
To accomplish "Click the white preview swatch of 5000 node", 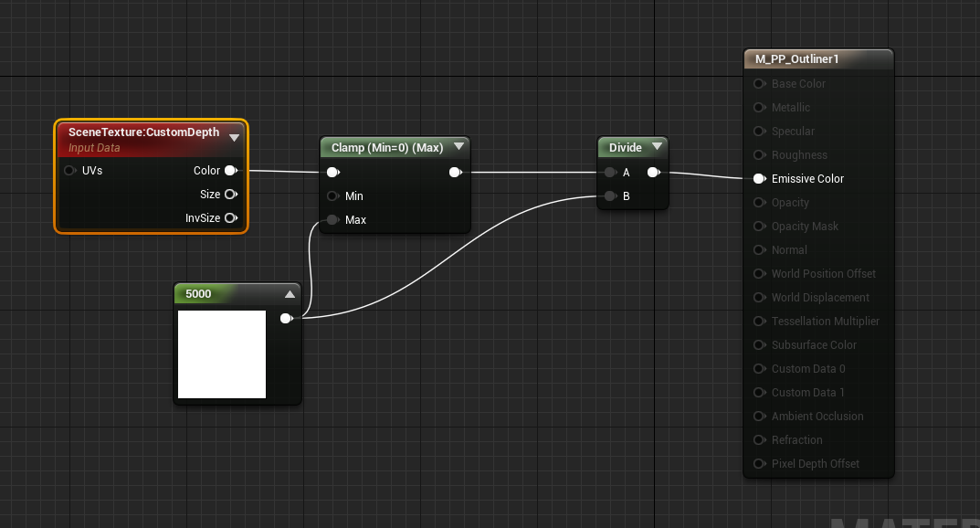I will pos(222,354).
